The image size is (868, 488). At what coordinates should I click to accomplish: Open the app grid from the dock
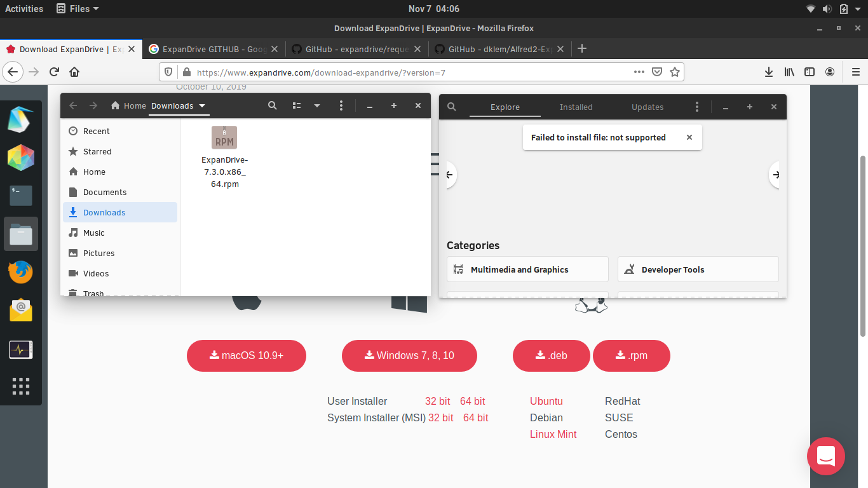[21, 386]
